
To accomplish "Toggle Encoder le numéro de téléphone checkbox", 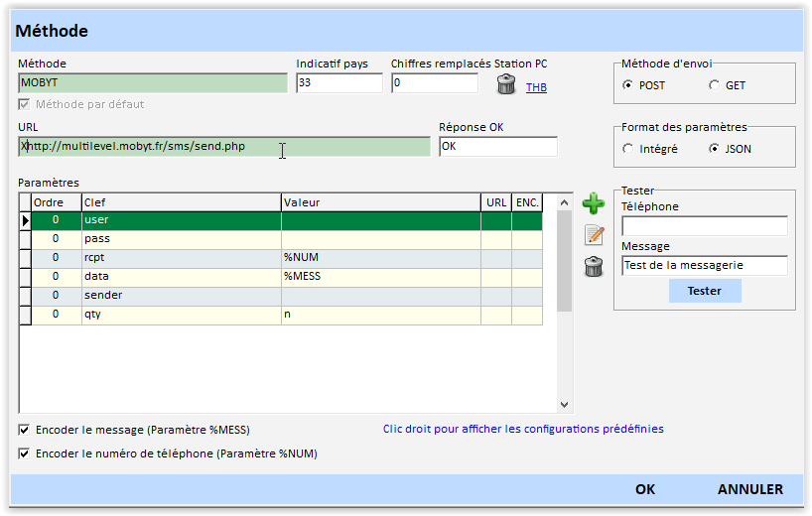I will (24, 453).
